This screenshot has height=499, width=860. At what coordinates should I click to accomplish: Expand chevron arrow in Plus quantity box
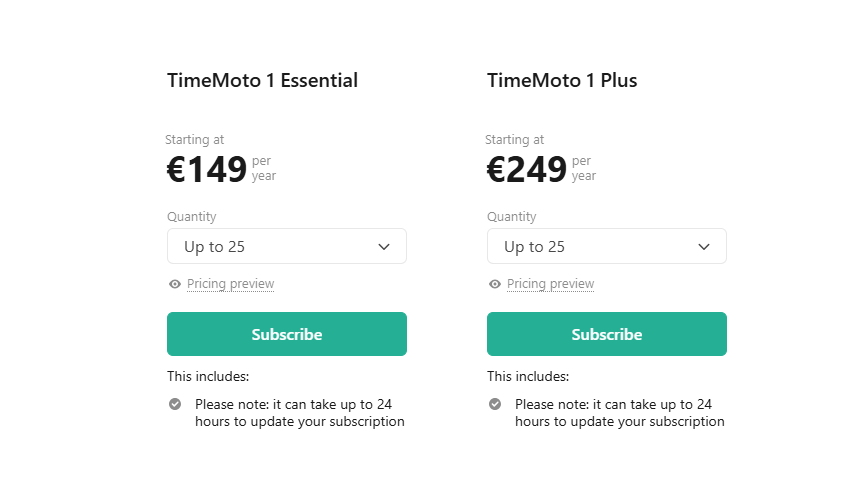(x=704, y=247)
